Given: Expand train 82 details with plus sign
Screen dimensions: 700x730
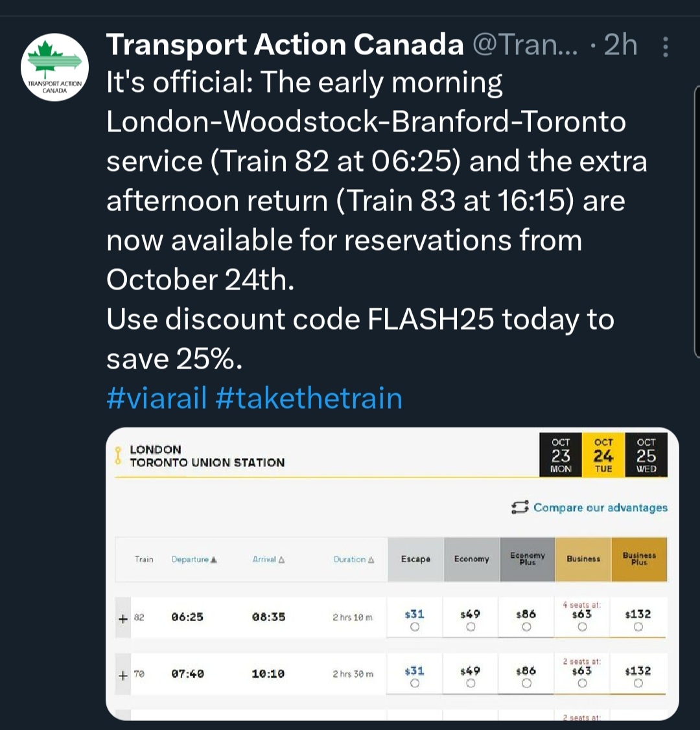Looking at the screenshot, I should (x=123, y=619).
